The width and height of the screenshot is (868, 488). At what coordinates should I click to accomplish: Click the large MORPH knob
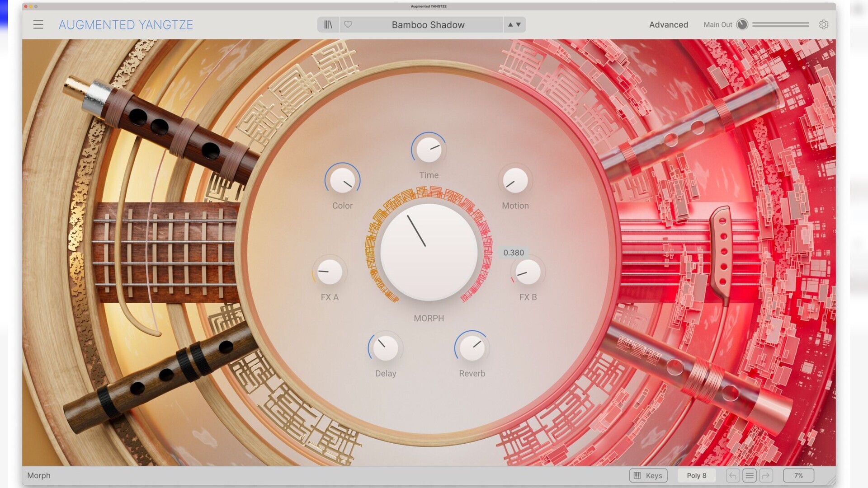(429, 252)
